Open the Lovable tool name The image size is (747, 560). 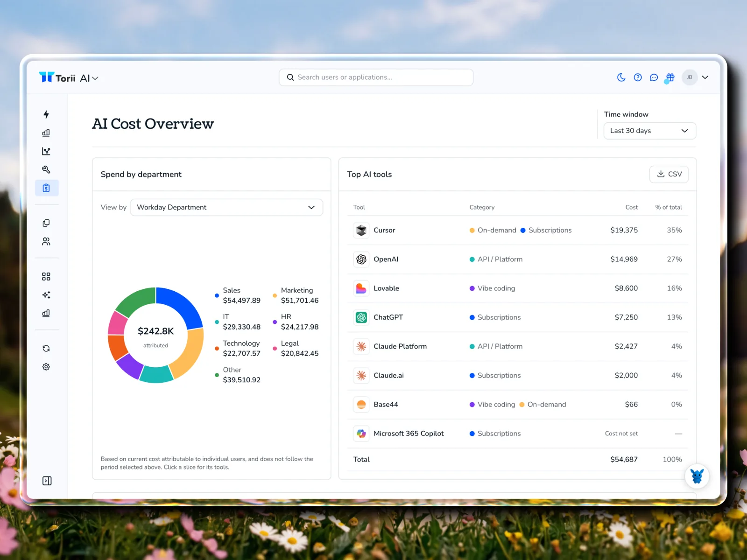386,288
